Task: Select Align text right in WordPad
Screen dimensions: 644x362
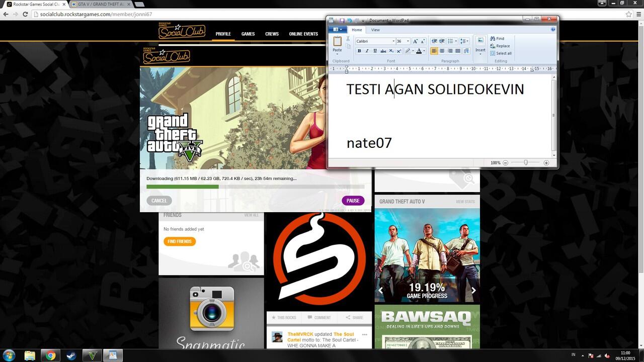Action: [x=450, y=51]
